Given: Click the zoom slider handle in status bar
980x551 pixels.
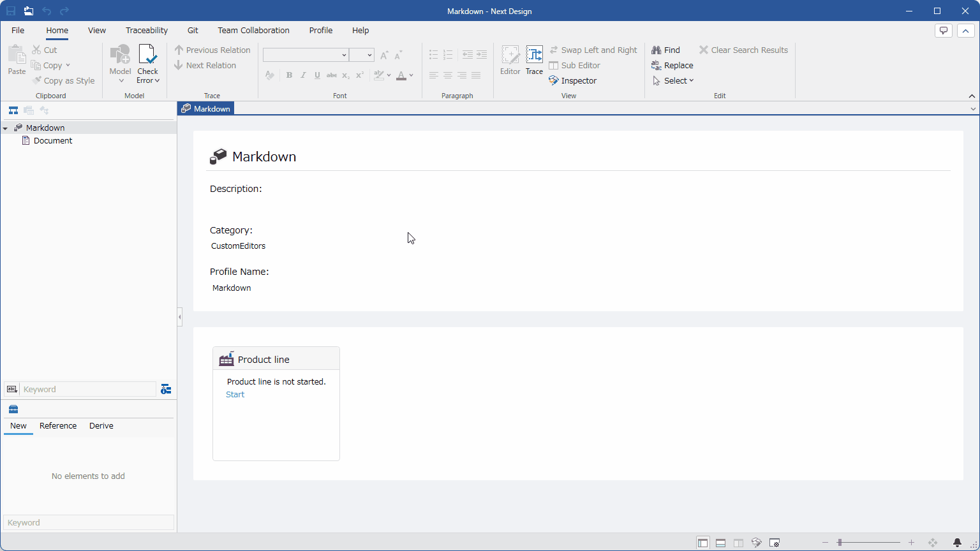Looking at the screenshot, I should coord(840,543).
